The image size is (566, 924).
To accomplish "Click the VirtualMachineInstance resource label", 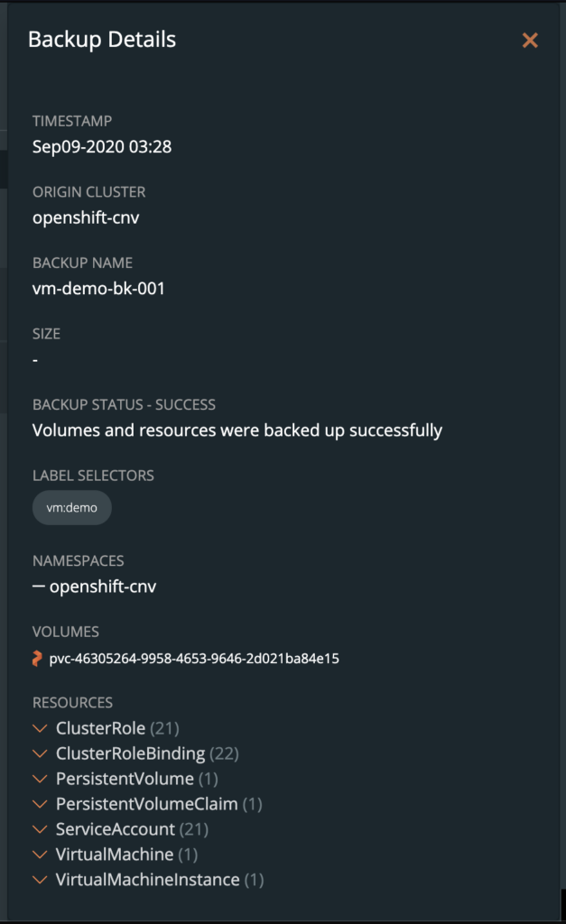I will [147, 880].
